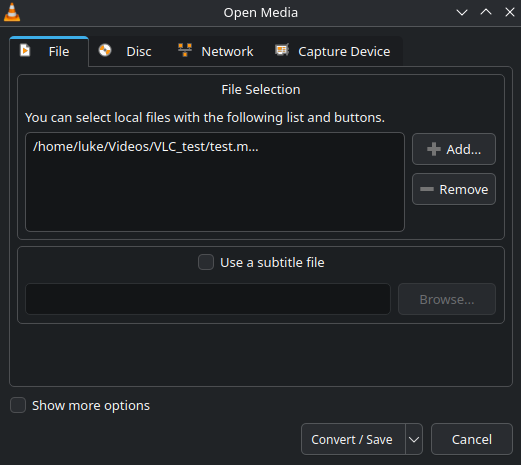521x465 pixels.
Task: Click the subtitle file path field
Action: coord(208,299)
